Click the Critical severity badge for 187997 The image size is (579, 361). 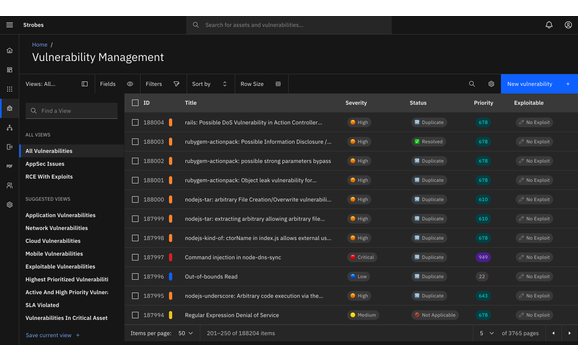(x=362, y=257)
